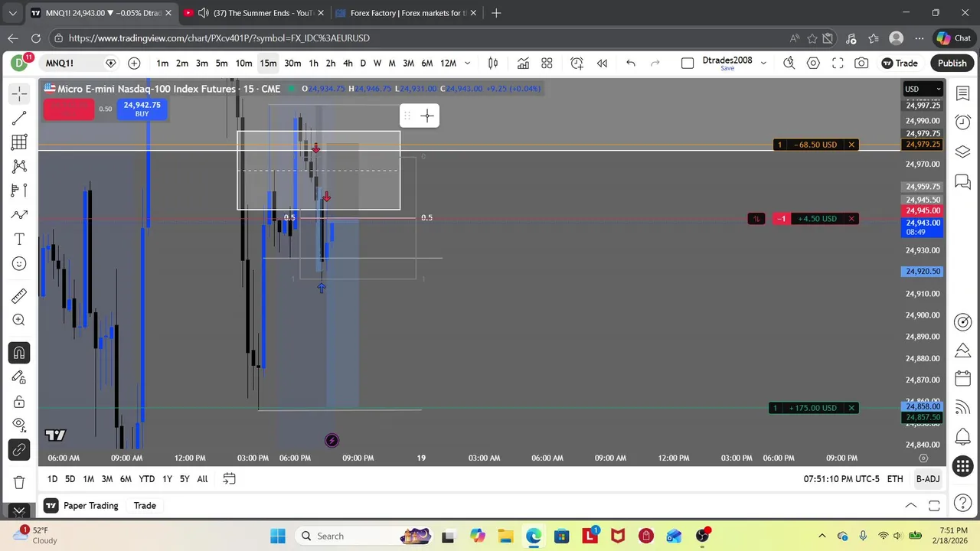Create an alert from the top toolbar
Screen dimensions: 980x551
coord(577,63)
